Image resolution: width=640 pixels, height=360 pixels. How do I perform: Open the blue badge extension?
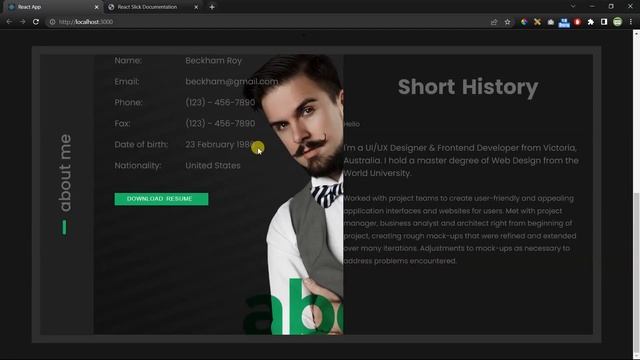tap(564, 22)
